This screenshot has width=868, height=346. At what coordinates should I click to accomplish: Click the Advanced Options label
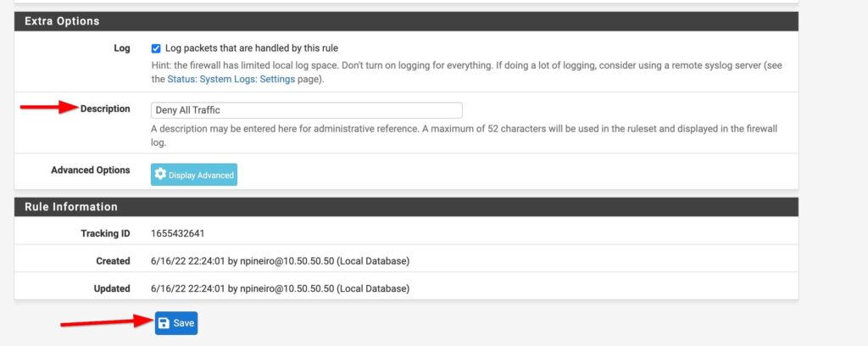point(90,170)
